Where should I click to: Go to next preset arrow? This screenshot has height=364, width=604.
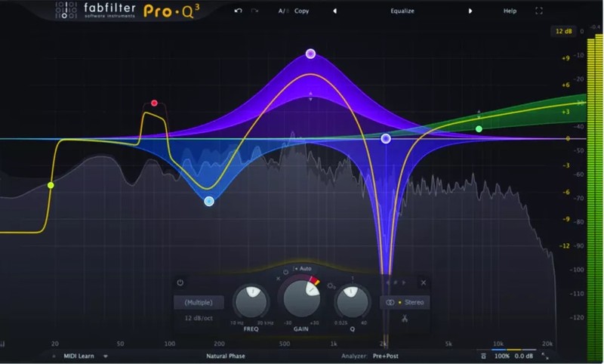point(470,11)
